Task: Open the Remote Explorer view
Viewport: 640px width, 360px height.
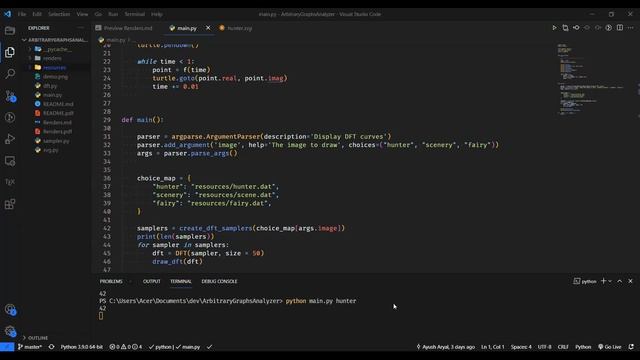Action: pyautogui.click(x=10, y=161)
